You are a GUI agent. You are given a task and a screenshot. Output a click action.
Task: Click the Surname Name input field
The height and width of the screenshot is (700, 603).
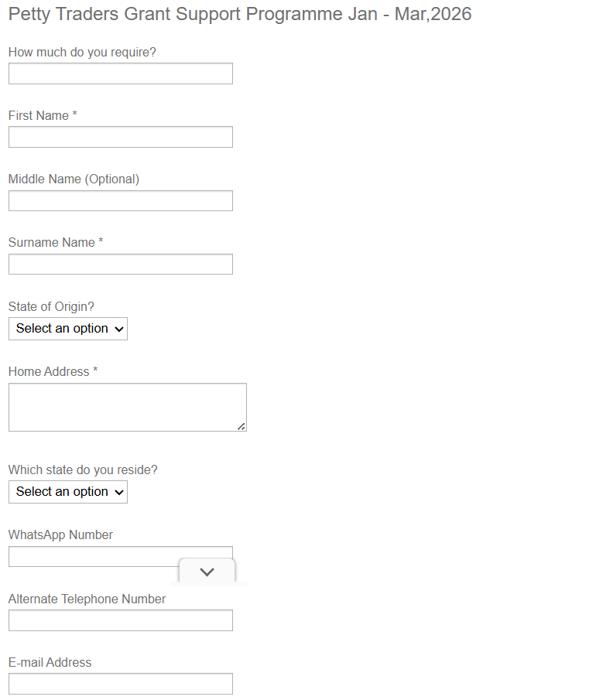point(120,264)
